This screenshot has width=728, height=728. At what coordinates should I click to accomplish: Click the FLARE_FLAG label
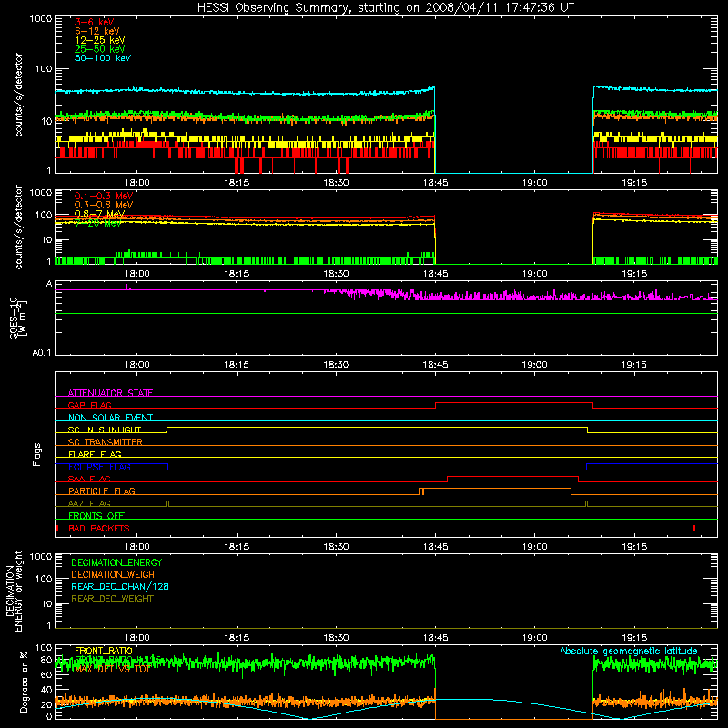[x=95, y=454]
